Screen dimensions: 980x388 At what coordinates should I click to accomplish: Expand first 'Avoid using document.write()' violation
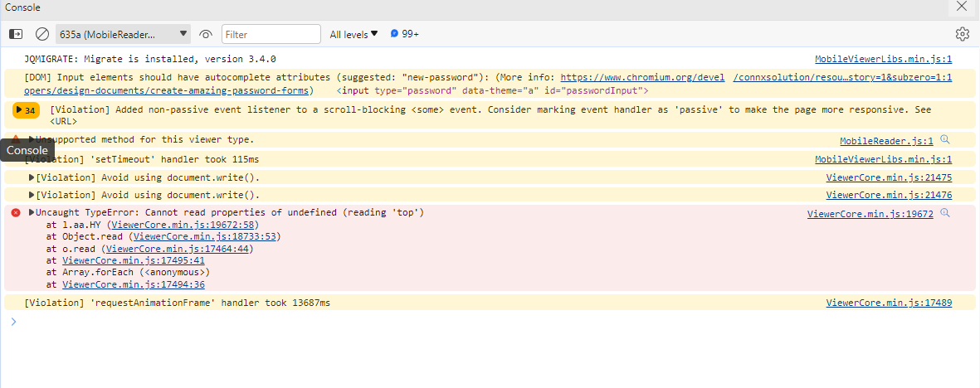pyautogui.click(x=32, y=177)
